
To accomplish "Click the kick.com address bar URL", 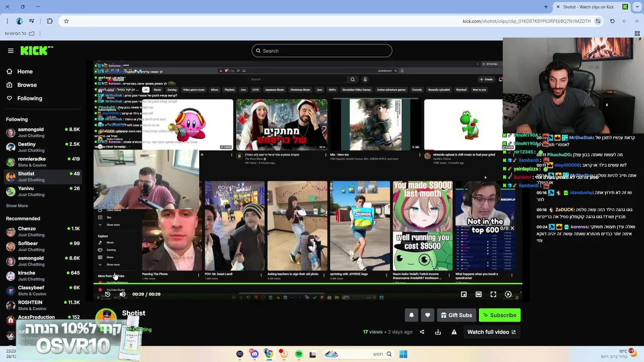I will (527, 21).
